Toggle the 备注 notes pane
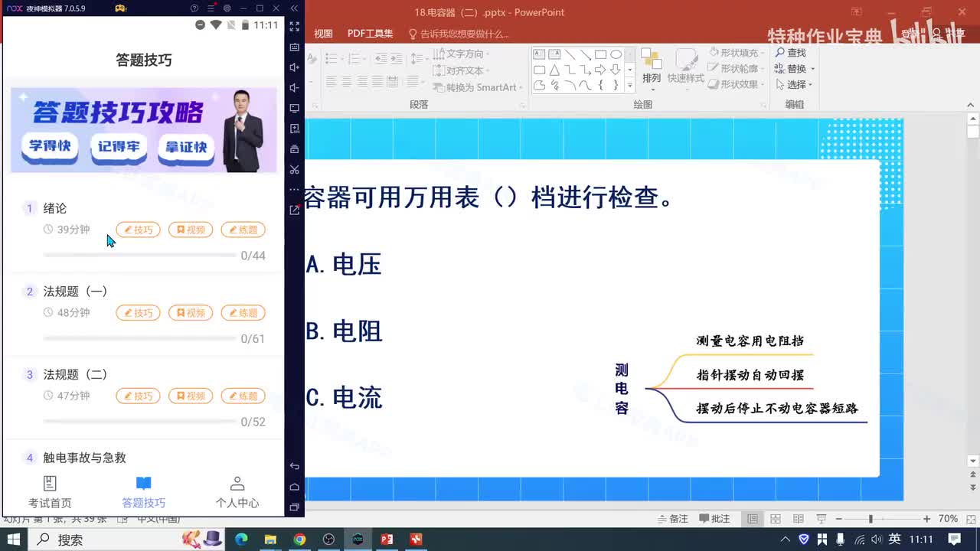Viewport: 980px width, 551px height. 673,519
